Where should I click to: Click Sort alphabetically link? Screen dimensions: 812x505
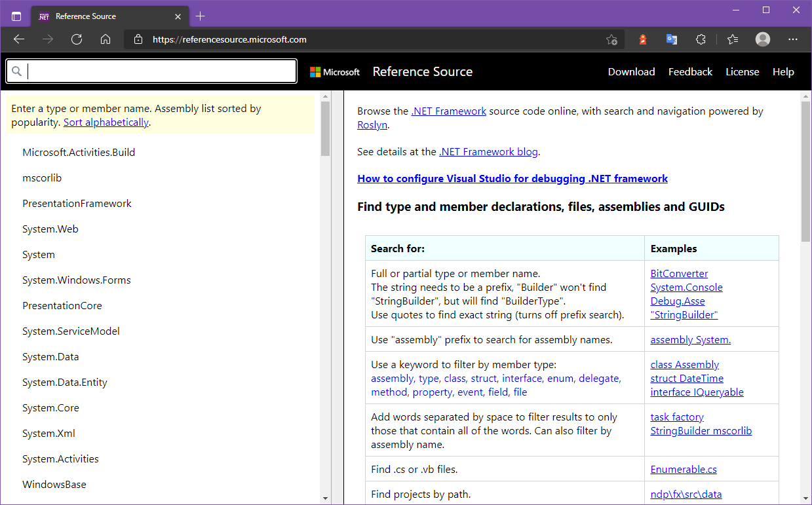[106, 122]
